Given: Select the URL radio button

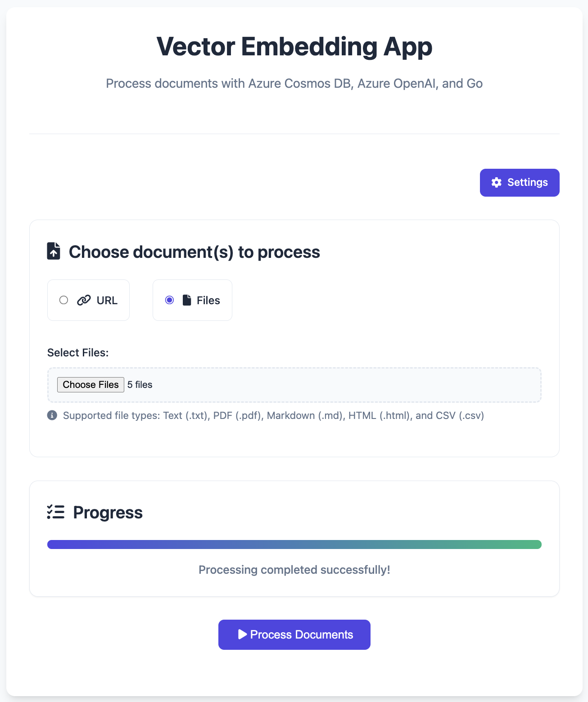Looking at the screenshot, I should pos(64,300).
